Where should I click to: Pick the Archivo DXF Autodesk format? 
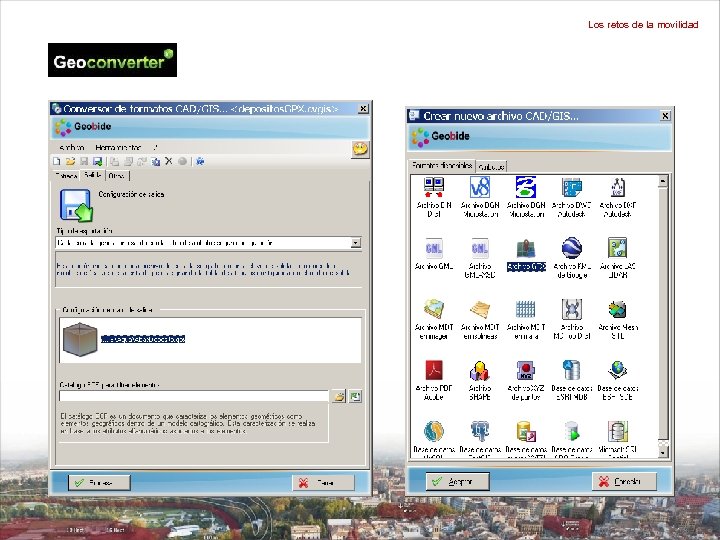618,187
